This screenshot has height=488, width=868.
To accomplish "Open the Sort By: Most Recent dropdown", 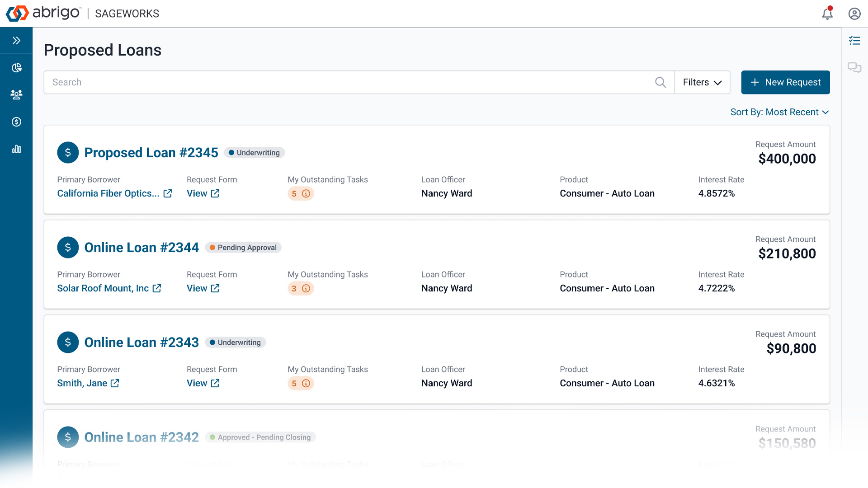I will (x=779, y=112).
